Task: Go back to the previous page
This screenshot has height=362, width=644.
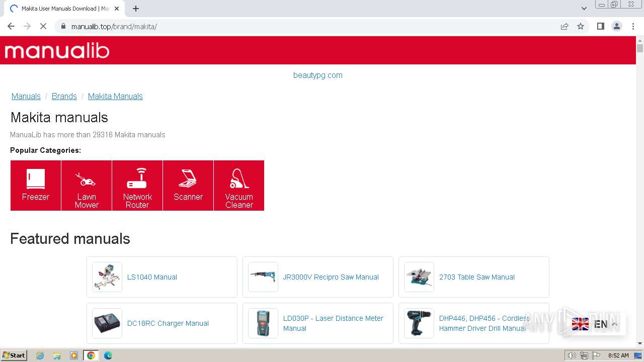Action: tap(11, 26)
